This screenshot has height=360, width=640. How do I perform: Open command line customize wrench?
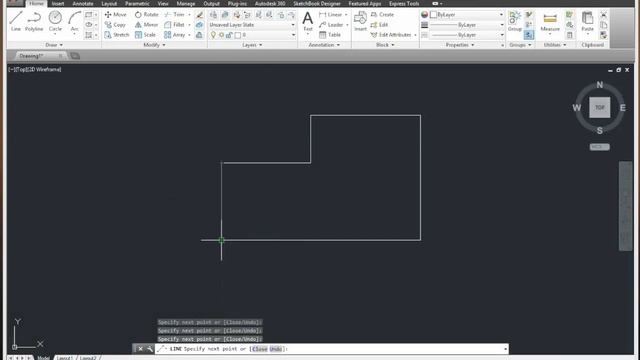point(149,349)
